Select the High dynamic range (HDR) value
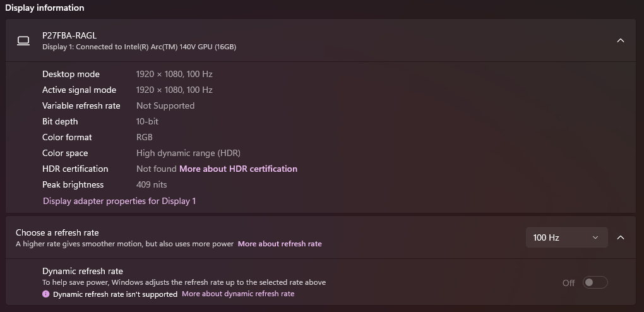The width and height of the screenshot is (644, 312). pos(188,153)
